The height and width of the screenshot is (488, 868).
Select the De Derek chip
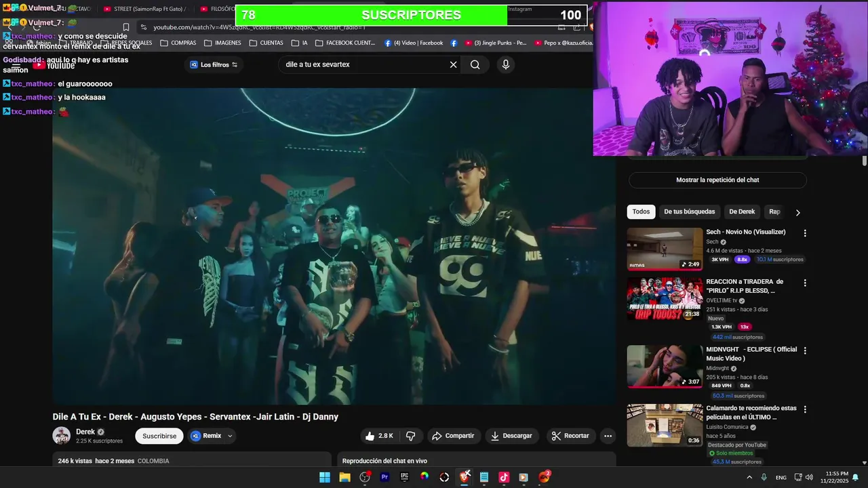(742, 211)
